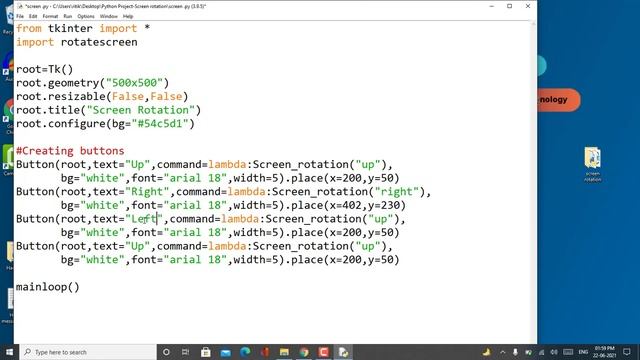Open the Run menu

click(68, 16)
